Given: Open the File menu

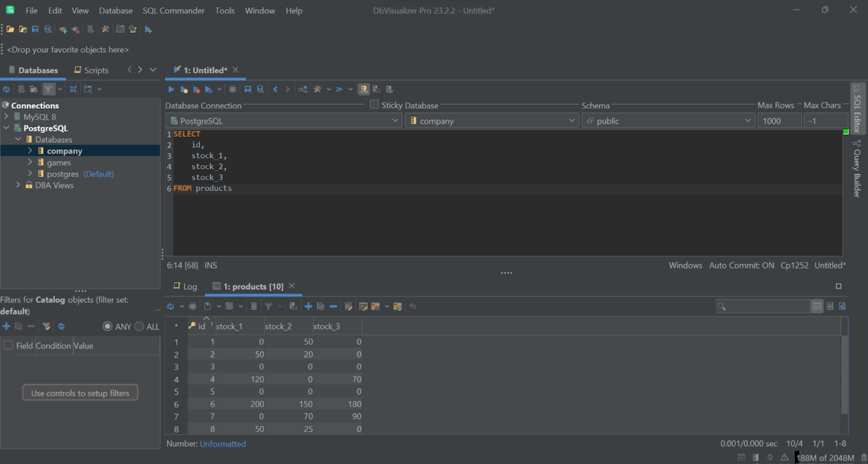Looking at the screenshot, I should click(31, 11).
